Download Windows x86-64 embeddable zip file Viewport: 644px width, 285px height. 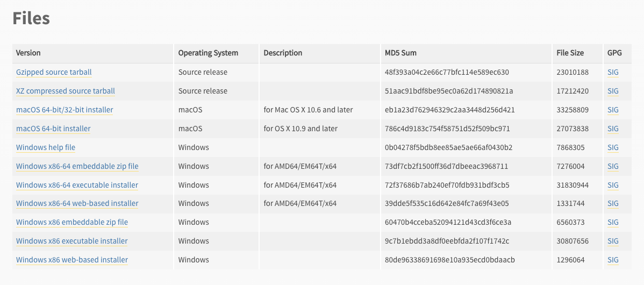click(x=77, y=166)
